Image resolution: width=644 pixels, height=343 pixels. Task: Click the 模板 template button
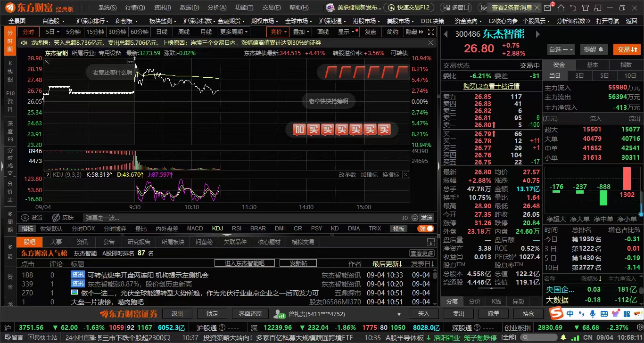[x=399, y=229]
